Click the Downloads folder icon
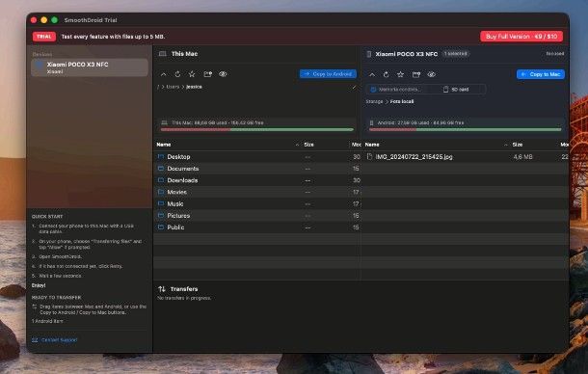This screenshot has width=588, height=374. click(x=161, y=180)
